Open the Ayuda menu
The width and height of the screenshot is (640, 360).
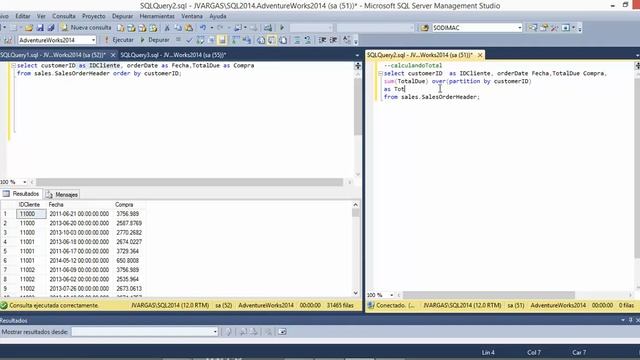coord(218,16)
